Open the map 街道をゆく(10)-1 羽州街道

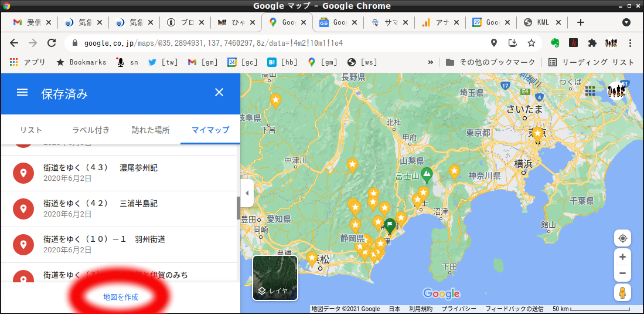coord(119,245)
